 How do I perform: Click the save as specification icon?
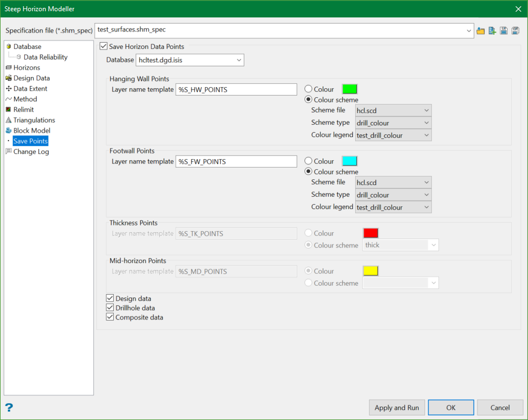pos(515,31)
